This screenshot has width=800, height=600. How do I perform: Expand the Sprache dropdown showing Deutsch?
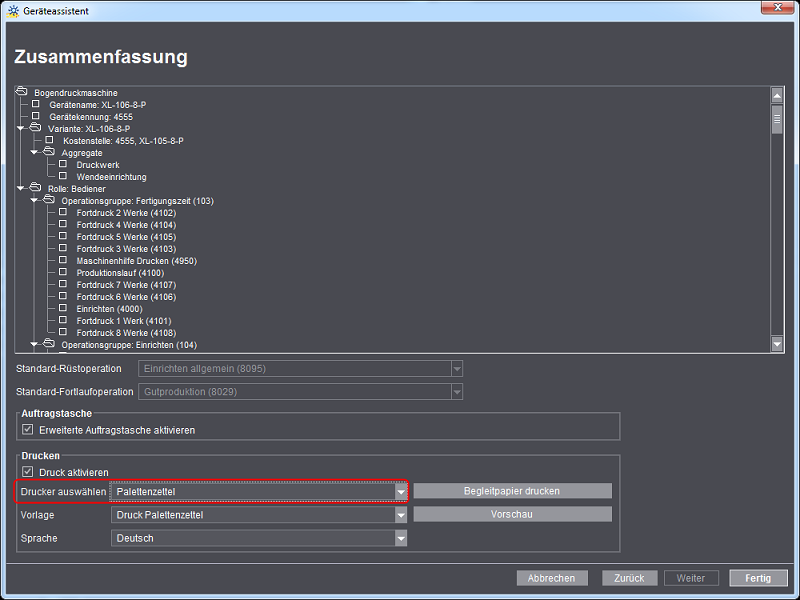401,538
